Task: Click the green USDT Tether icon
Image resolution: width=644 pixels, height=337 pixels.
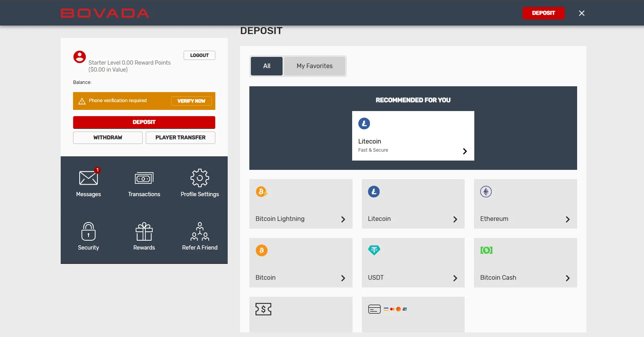Action: [374, 250]
